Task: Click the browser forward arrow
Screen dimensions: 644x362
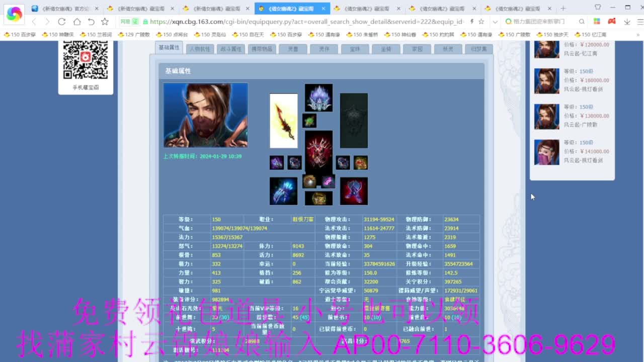Action: 47,22
